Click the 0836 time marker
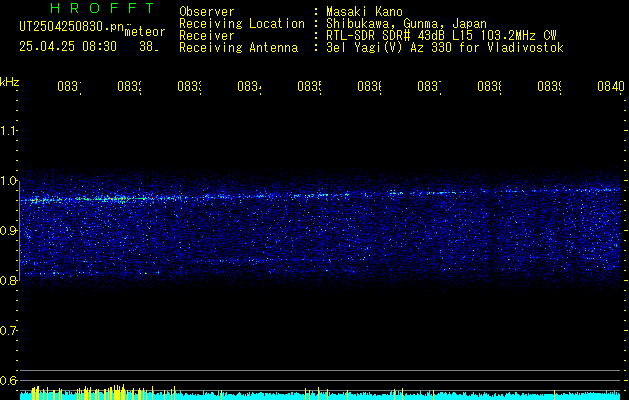The width and height of the screenshot is (629, 400). 369,87
